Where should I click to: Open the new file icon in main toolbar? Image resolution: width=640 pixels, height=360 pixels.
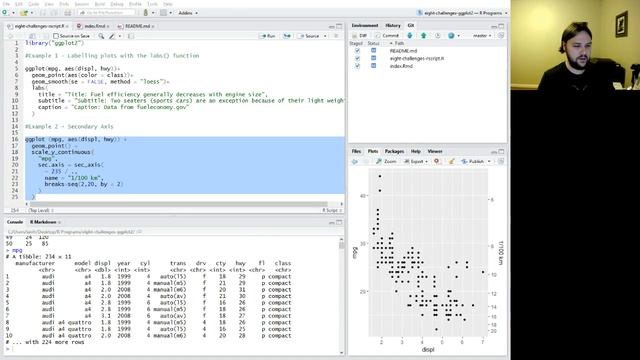coord(5,13)
